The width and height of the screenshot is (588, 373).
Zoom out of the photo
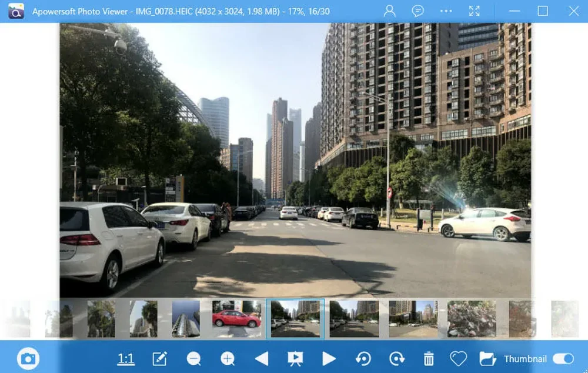[x=194, y=359]
